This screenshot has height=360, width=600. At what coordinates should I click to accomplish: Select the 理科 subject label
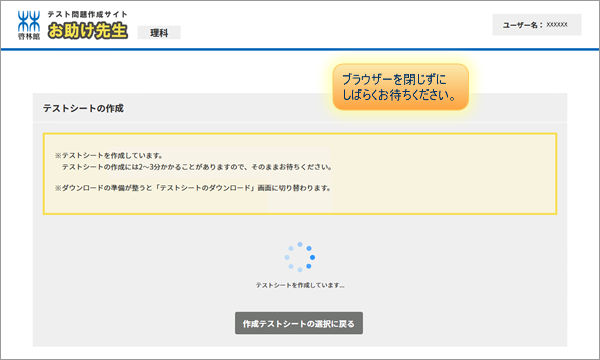pos(159,33)
